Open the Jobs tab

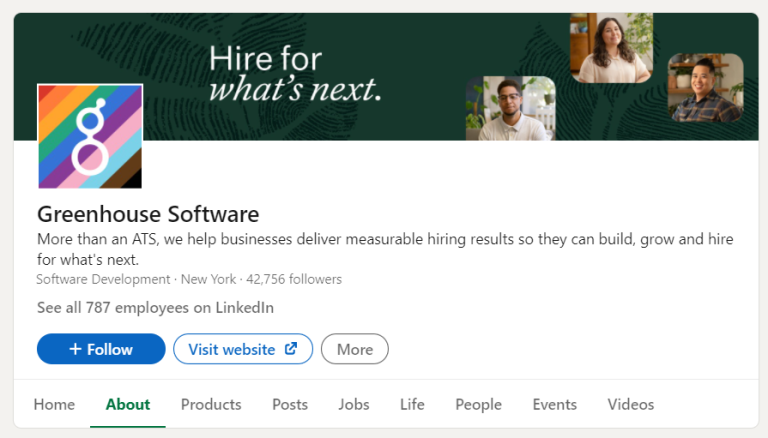click(x=354, y=404)
